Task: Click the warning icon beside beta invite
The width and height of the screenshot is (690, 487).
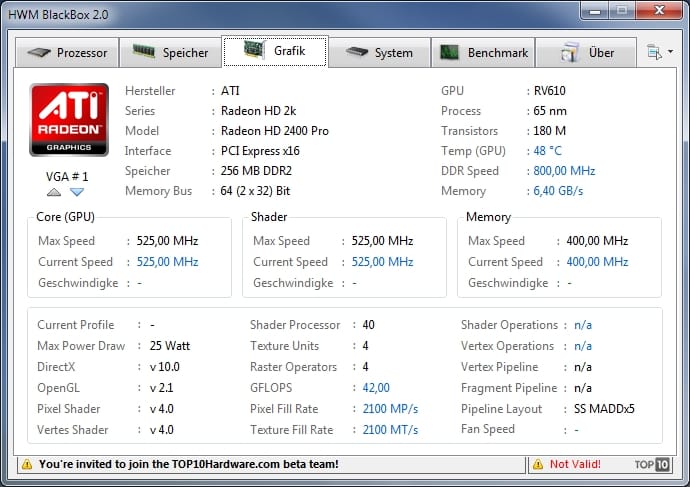Action: (27, 464)
